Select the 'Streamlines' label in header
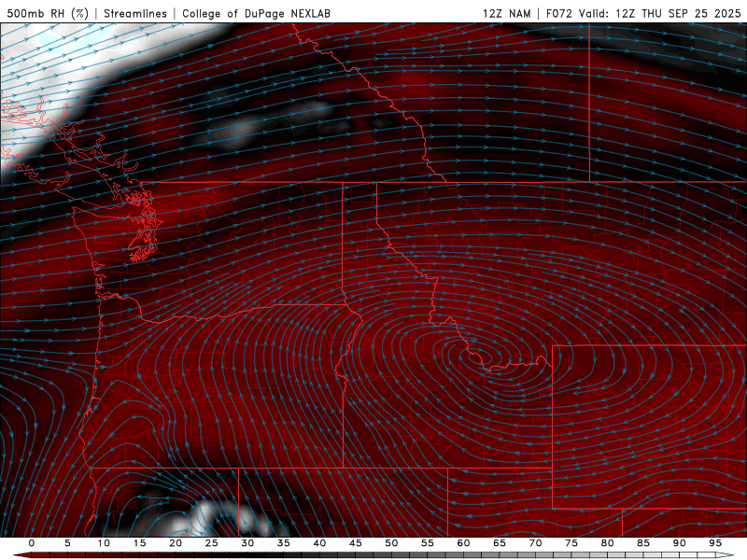This screenshot has height=560, width=747. (x=135, y=14)
